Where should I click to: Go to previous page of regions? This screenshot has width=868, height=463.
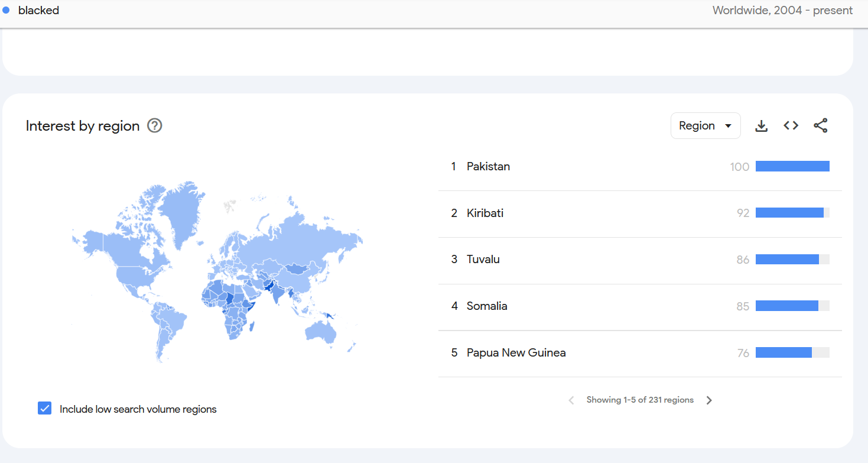(x=571, y=400)
